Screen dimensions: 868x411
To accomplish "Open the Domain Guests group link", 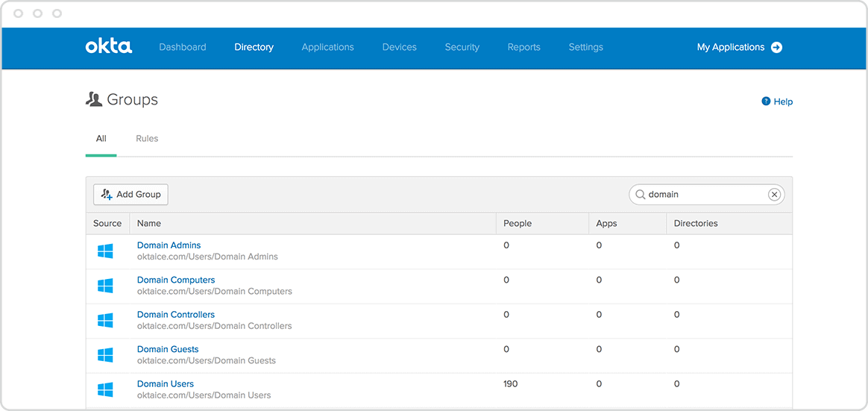I will 168,349.
